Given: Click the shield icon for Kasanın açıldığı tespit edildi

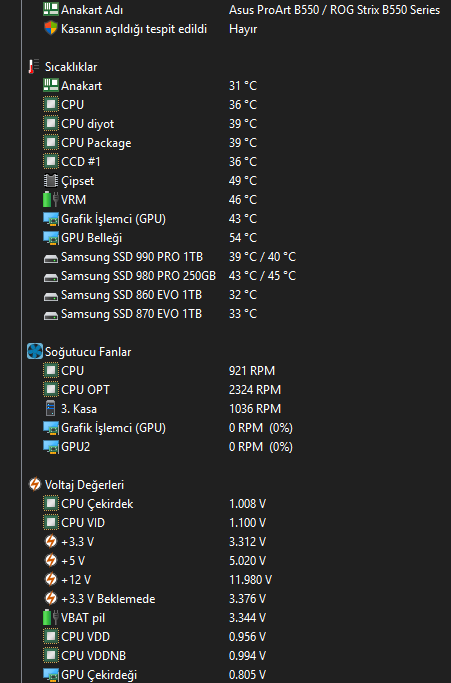Looking at the screenshot, I should 51,29.
